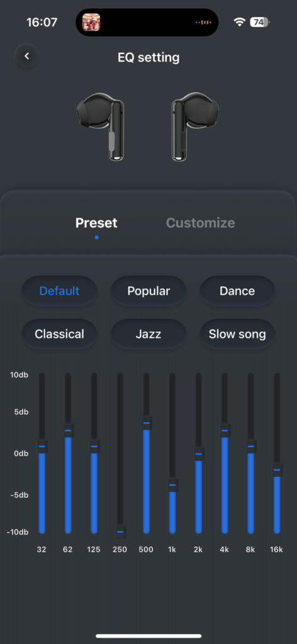Image resolution: width=297 pixels, height=644 pixels.
Task: Tap the right earbud image
Action: (195, 126)
